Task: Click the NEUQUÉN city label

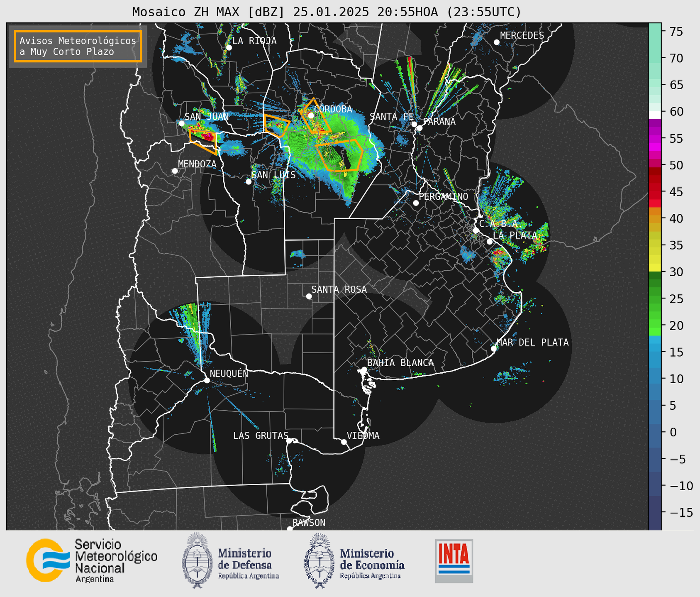Action: [229, 373]
